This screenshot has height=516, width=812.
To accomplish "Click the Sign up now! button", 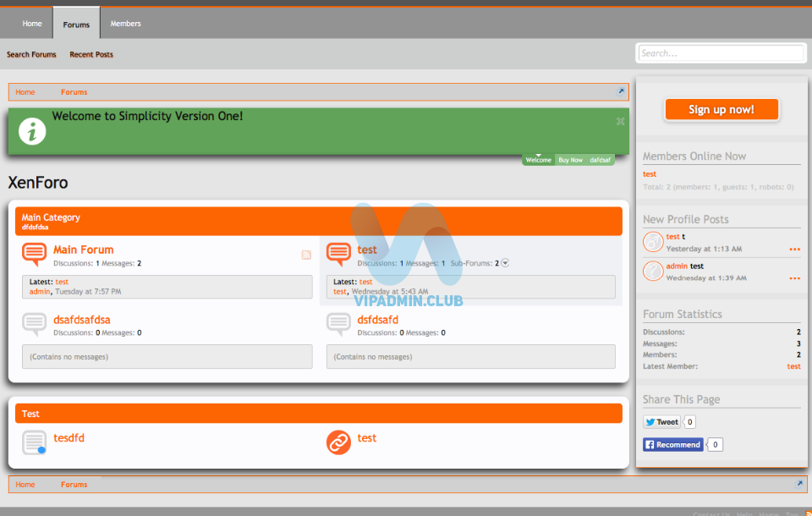I will pyautogui.click(x=721, y=109).
